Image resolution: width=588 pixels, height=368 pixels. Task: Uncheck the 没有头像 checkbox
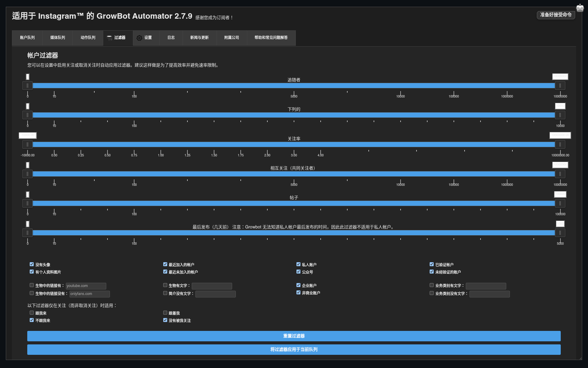tap(32, 264)
